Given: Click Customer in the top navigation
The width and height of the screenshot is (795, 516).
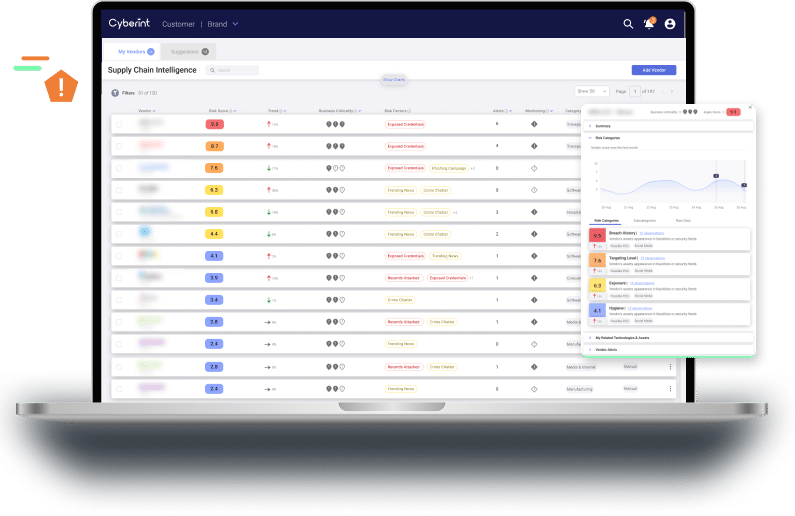Looking at the screenshot, I should (178, 24).
